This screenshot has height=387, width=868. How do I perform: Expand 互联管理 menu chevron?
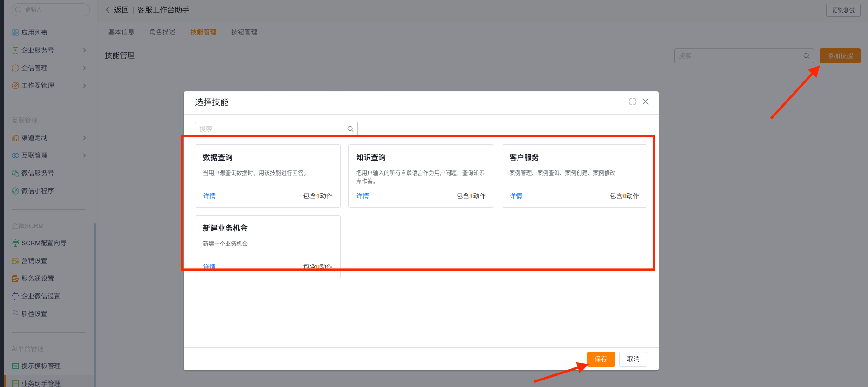coord(84,156)
